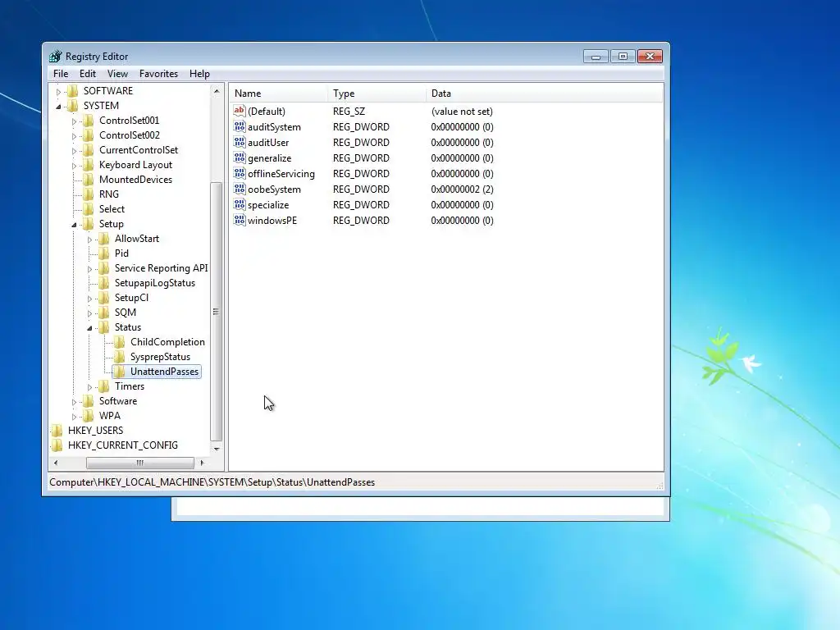Click the horizontal scroll-left arrow

(56, 463)
